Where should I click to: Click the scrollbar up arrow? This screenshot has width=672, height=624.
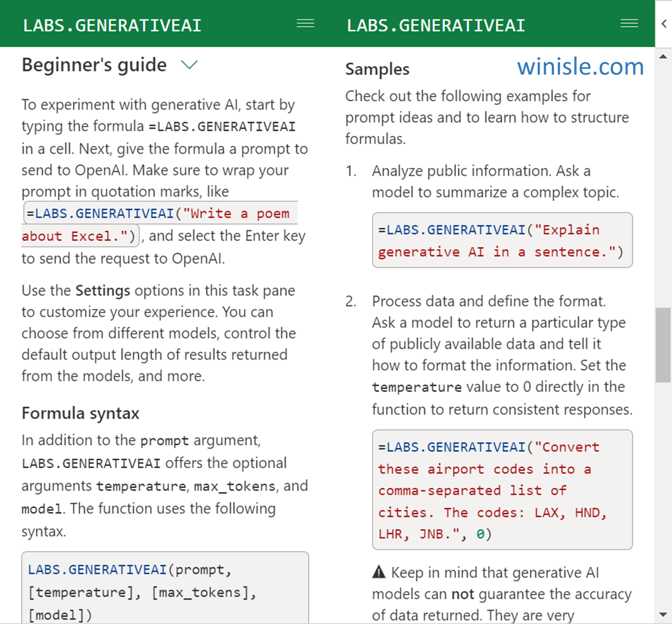point(663,57)
